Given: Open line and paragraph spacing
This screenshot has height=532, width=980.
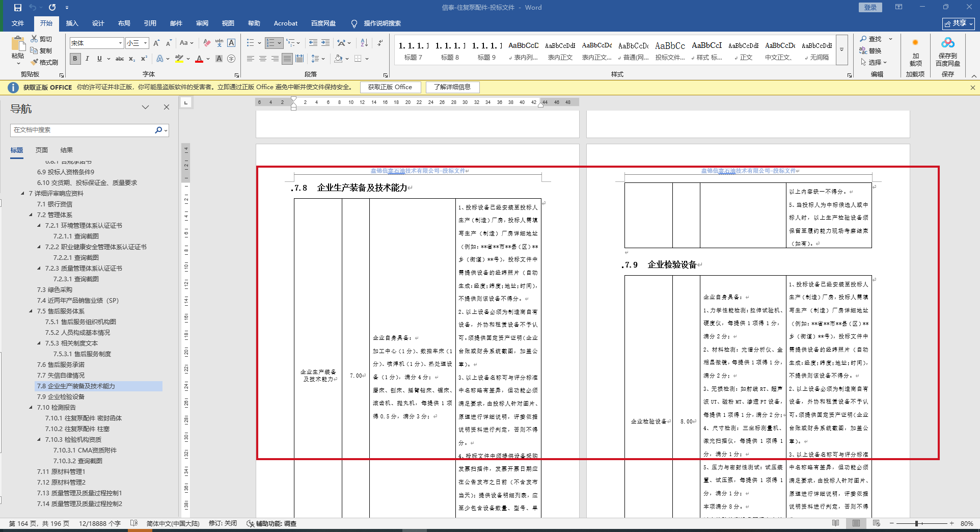Looking at the screenshot, I should (315, 59).
